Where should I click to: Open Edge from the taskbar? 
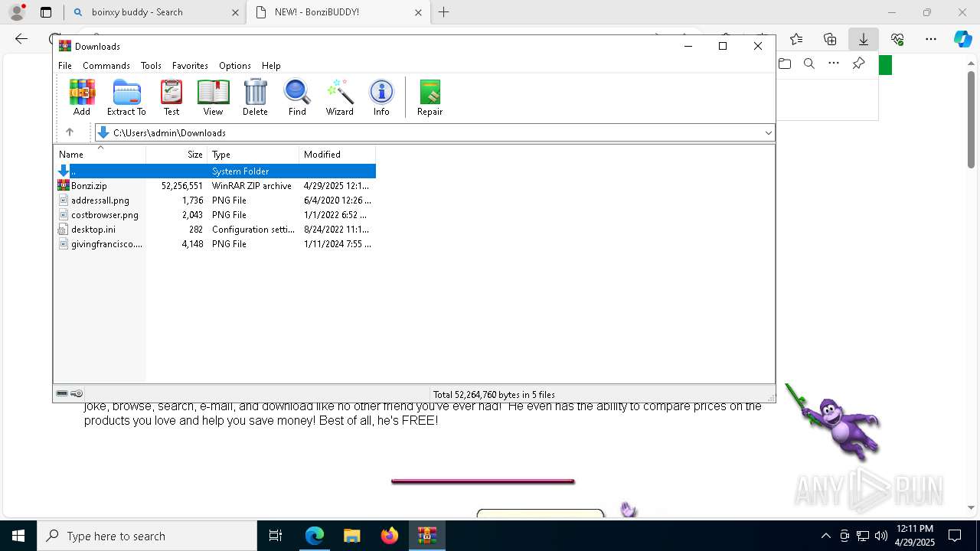315,536
